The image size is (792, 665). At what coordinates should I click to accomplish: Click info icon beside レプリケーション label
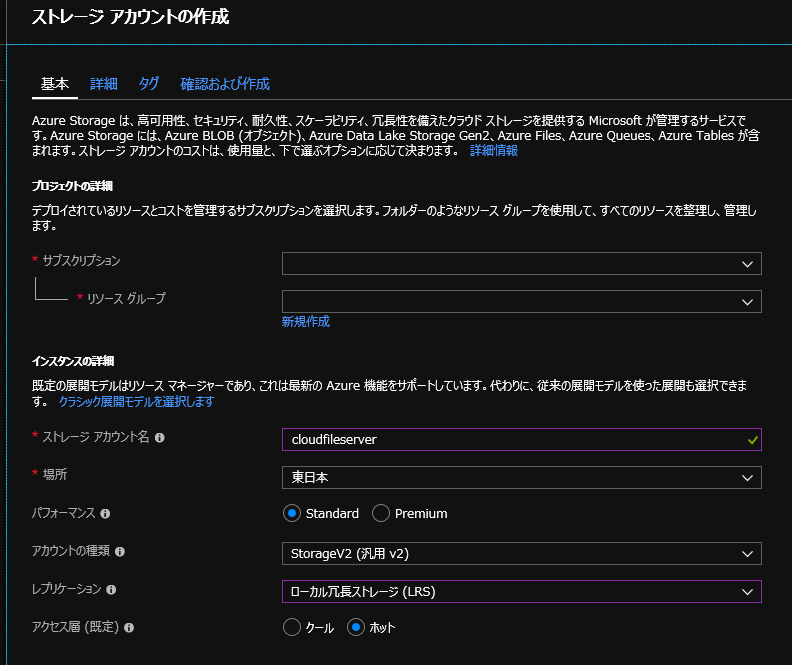click(110, 590)
